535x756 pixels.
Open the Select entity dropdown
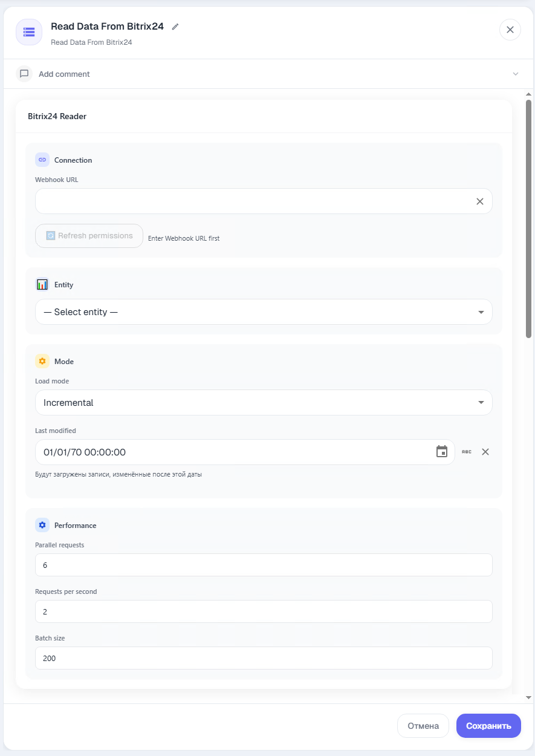264,312
